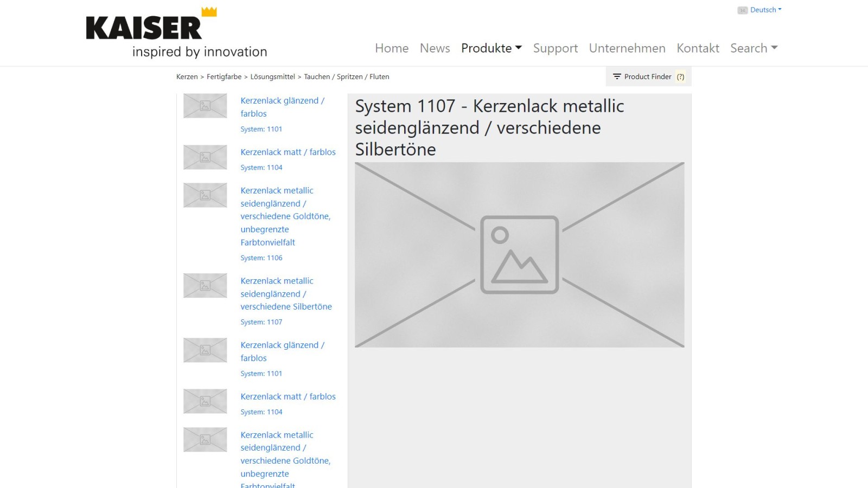Open Support from the navigation bar
This screenshot has width=868, height=488.
(555, 48)
